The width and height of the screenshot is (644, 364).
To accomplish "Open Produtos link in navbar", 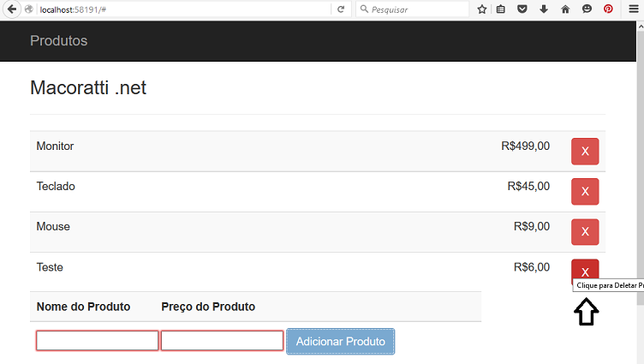I will (59, 40).
